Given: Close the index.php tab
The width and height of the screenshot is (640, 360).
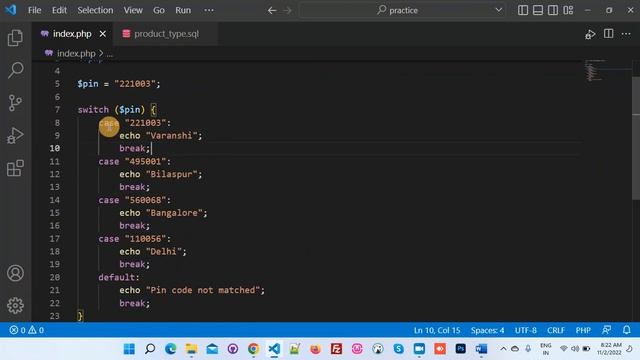Looking at the screenshot, I should click(x=102, y=34).
